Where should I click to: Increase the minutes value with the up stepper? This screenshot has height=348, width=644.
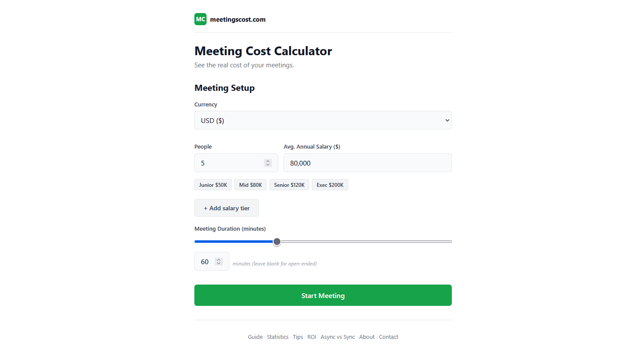(x=219, y=259)
